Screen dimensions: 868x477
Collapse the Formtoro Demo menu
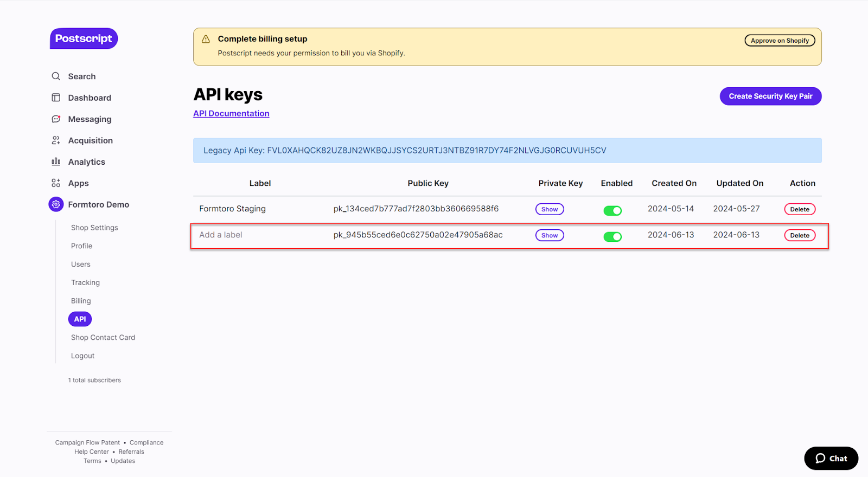pyautogui.click(x=99, y=204)
